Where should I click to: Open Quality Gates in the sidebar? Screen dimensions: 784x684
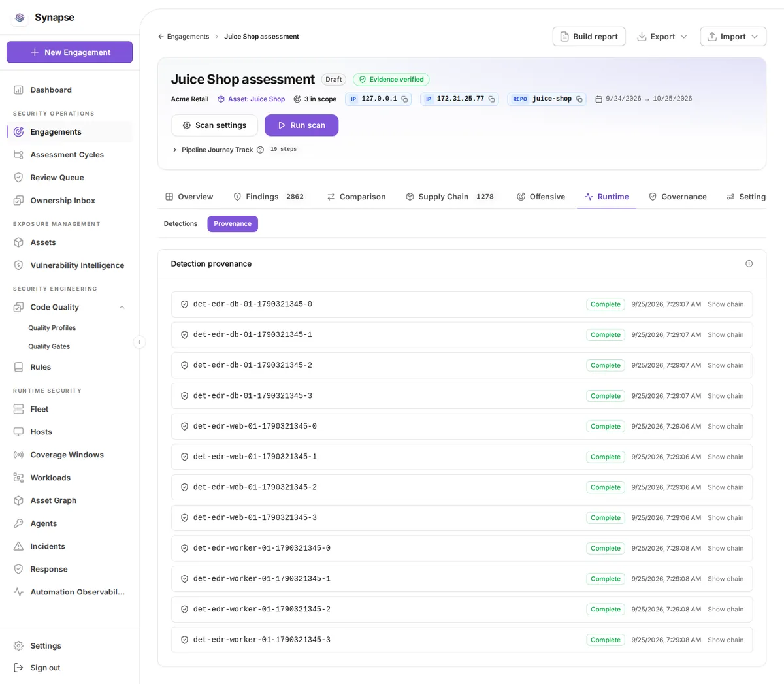(49, 346)
